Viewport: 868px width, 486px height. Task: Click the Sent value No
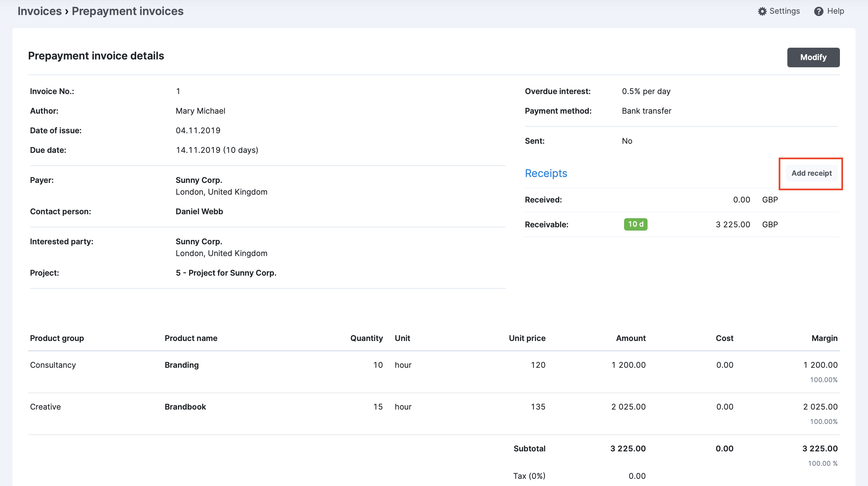[x=627, y=141]
